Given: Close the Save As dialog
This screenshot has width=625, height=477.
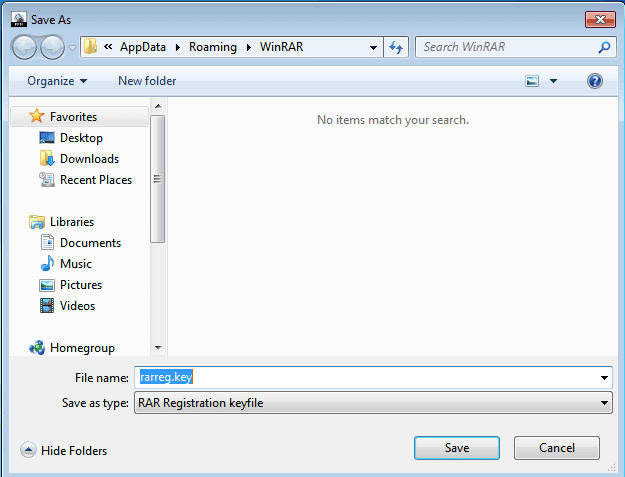Looking at the screenshot, I should tap(600, 20).
